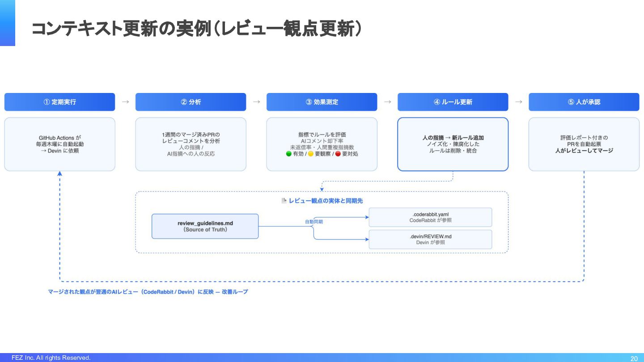Click the heading レビュー観点の実体と同期先

326,201
